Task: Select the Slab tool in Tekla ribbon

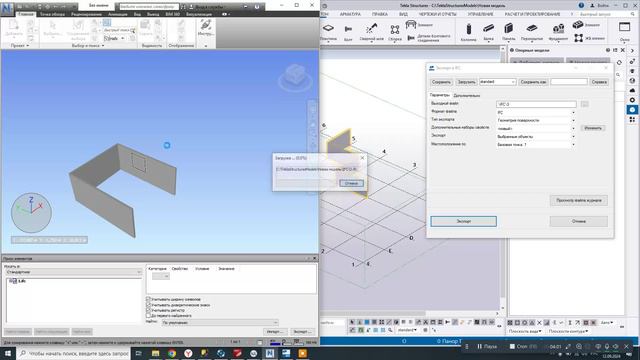Action: [x=532, y=32]
